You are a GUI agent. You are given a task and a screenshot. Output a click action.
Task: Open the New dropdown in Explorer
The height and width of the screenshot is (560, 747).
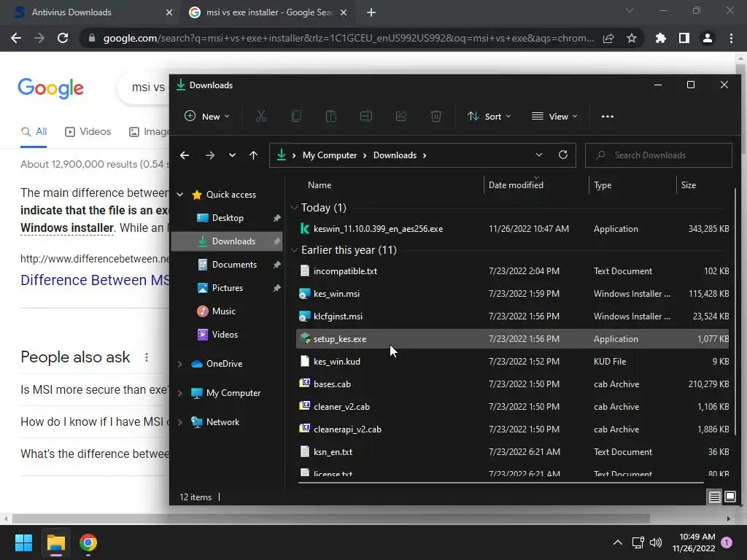pos(206,116)
